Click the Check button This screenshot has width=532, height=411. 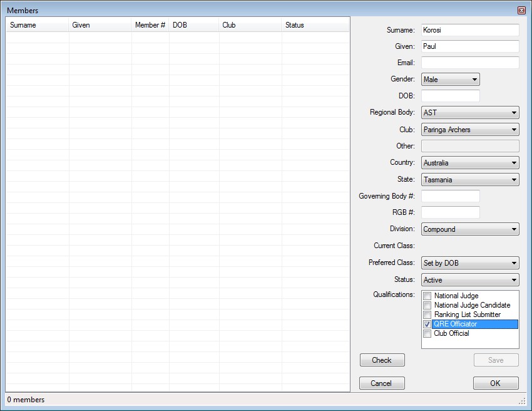[x=382, y=360]
